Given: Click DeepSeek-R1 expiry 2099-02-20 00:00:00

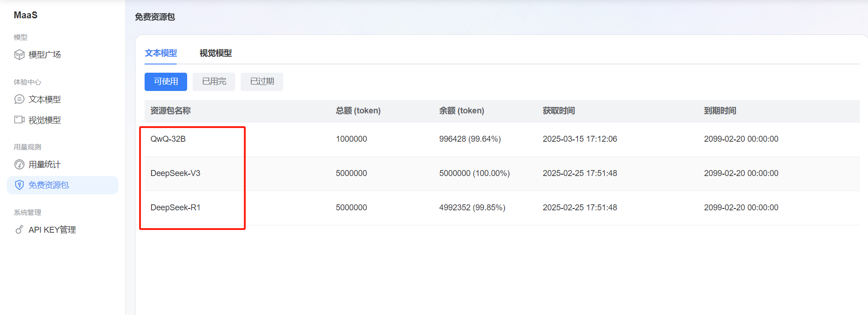Looking at the screenshot, I should click(x=741, y=208).
